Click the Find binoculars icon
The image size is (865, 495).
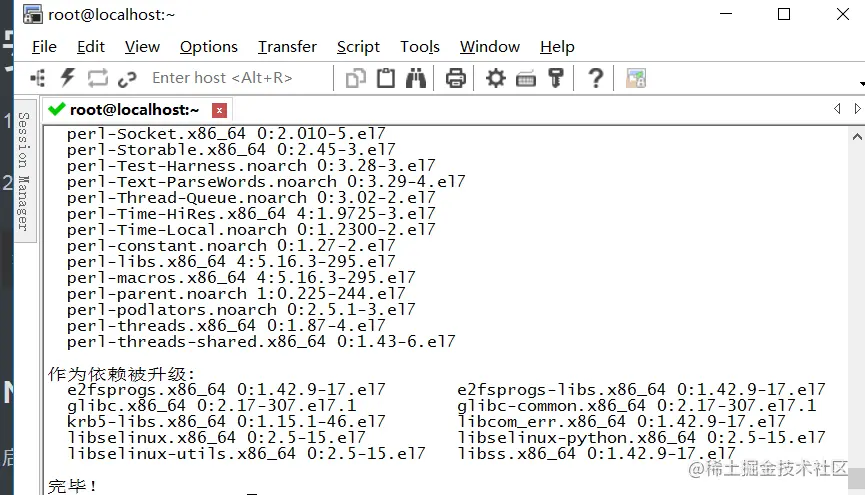pos(415,78)
